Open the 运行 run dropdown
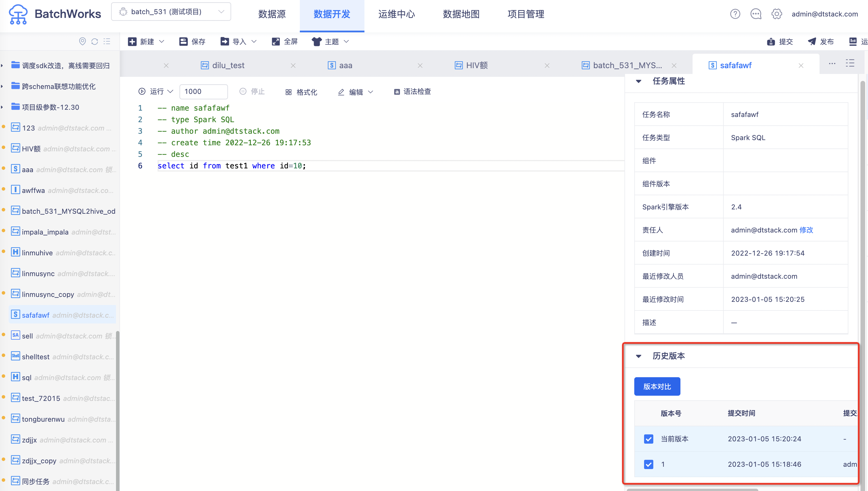 [156, 91]
